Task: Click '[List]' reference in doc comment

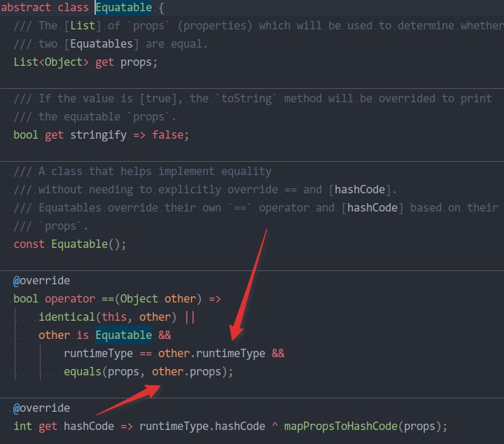Action: [x=83, y=26]
